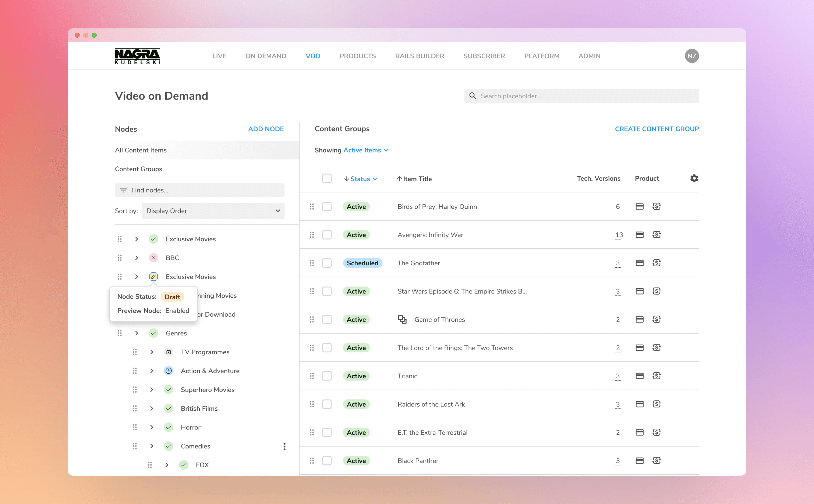
Task: Click the series icon beside Game of Thrones
Action: pyautogui.click(x=402, y=319)
